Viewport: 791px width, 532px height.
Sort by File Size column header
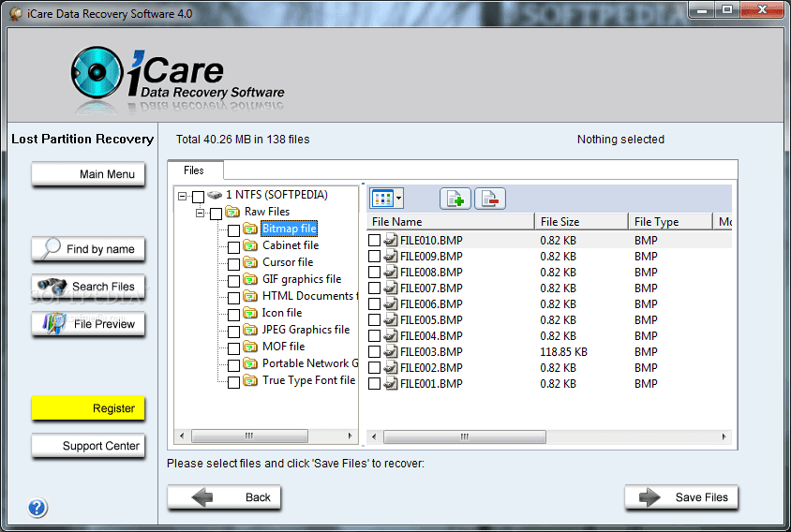582,221
